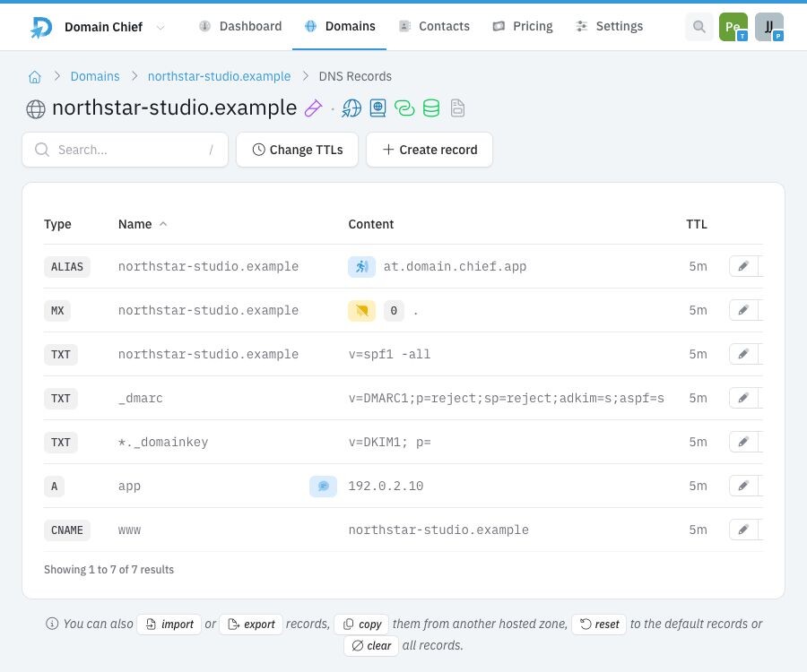Click the green chain link icon by the title
The width and height of the screenshot is (807, 672).
404,108
